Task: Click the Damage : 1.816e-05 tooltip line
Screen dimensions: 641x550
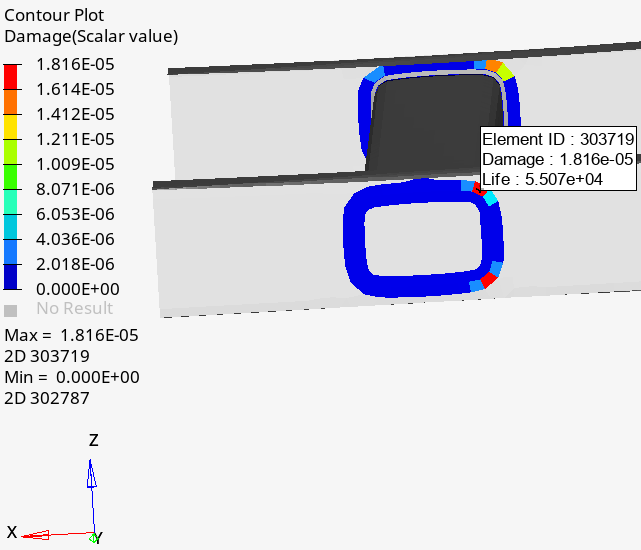Action: [x=558, y=159]
